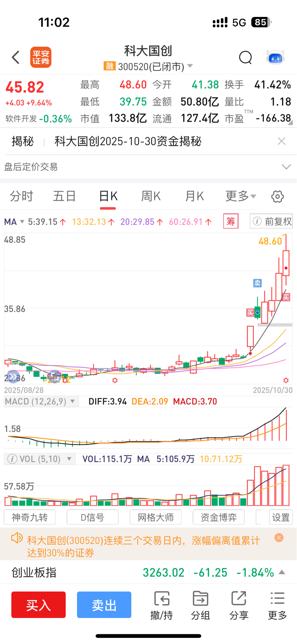This screenshot has height=644, width=297.
Task: Tap the latest red volume bar
Action: coord(286,485)
